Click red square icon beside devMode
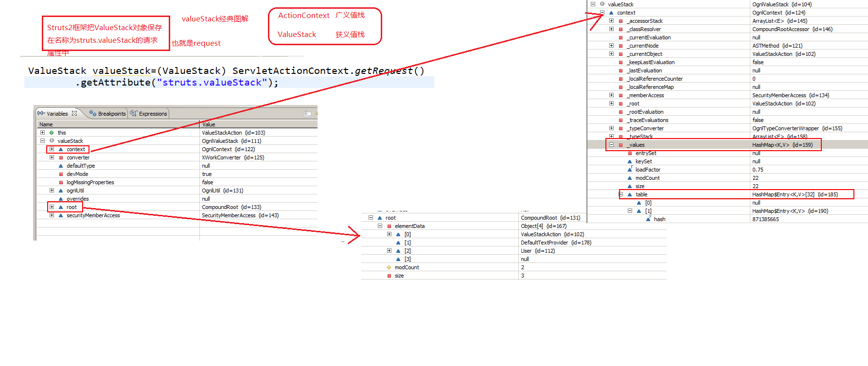Image resolution: width=868 pixels, height=366 pixels. 61,174
